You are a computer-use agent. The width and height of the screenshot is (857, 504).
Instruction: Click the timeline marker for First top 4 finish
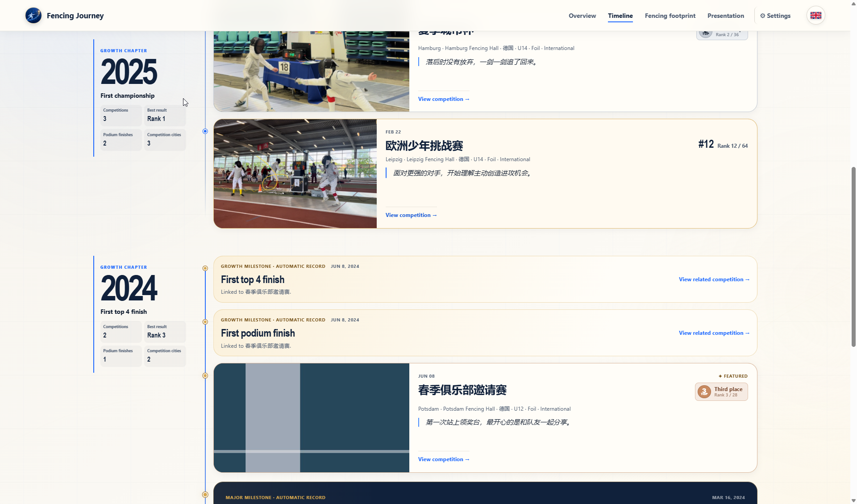(205, 268)
